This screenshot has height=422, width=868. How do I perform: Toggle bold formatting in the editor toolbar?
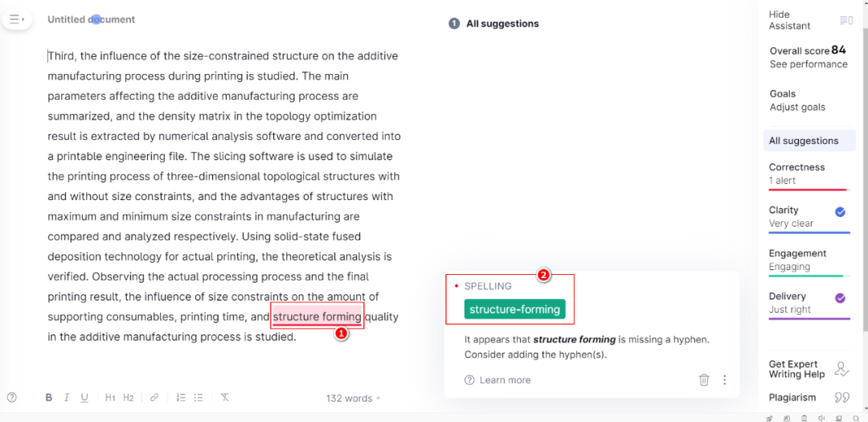[49, 398]
